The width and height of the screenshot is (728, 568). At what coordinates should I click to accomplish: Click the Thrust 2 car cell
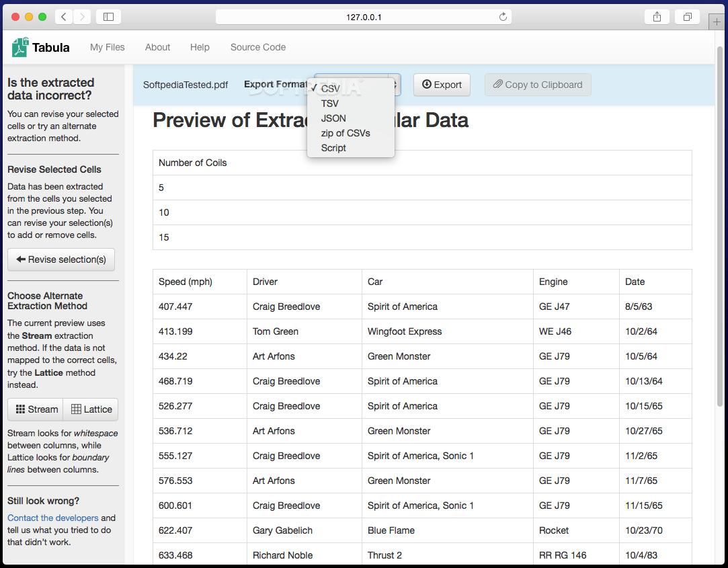(x=448, y=555)
